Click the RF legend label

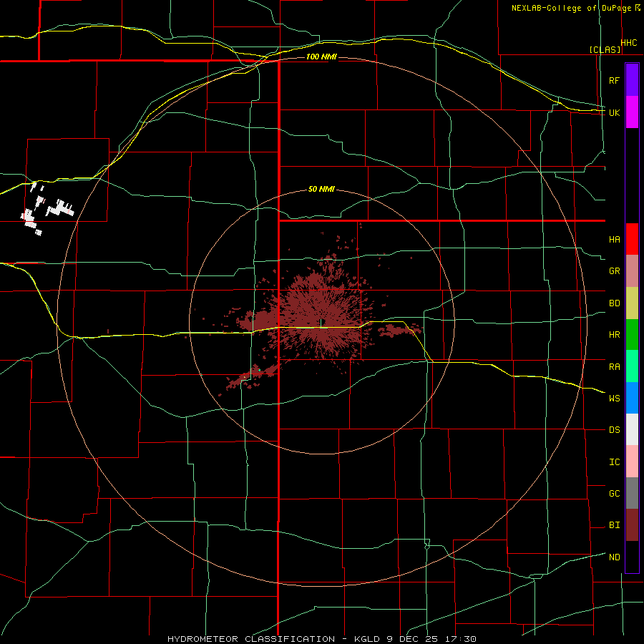[x=614, y=80]
